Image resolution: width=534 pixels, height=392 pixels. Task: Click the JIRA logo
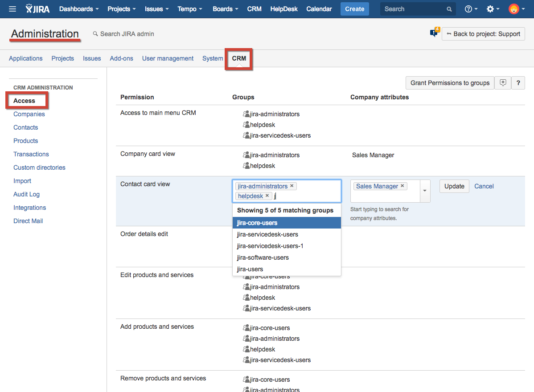click(38, 9)
